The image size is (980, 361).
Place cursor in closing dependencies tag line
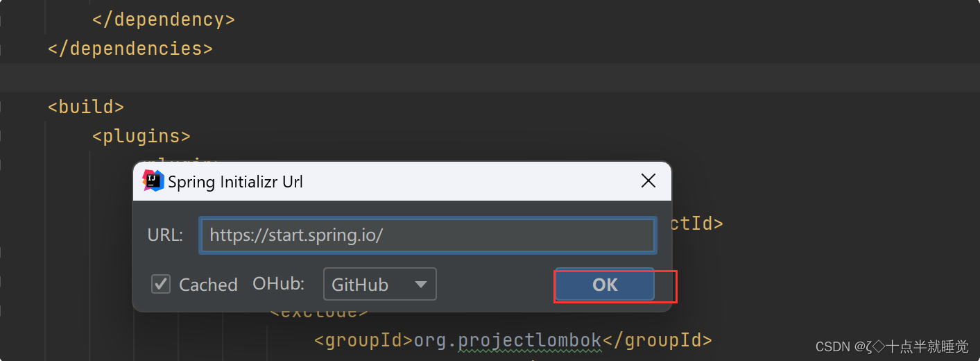point(130,49)
